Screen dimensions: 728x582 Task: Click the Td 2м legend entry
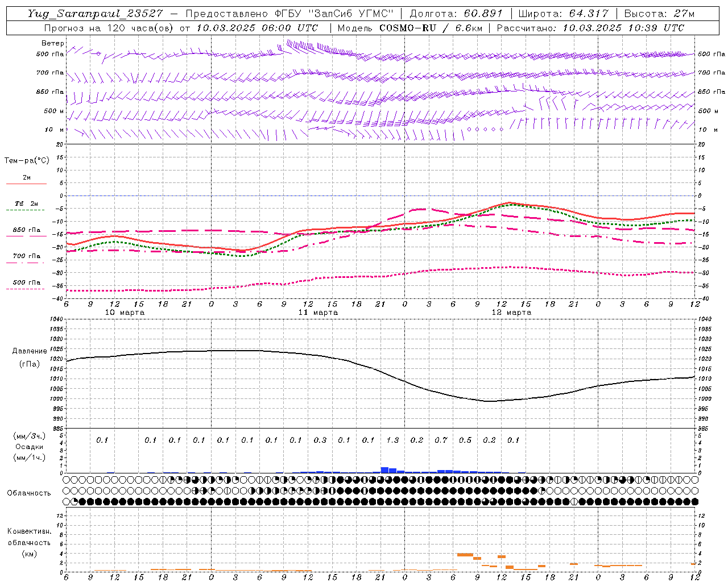pos(26,203)
